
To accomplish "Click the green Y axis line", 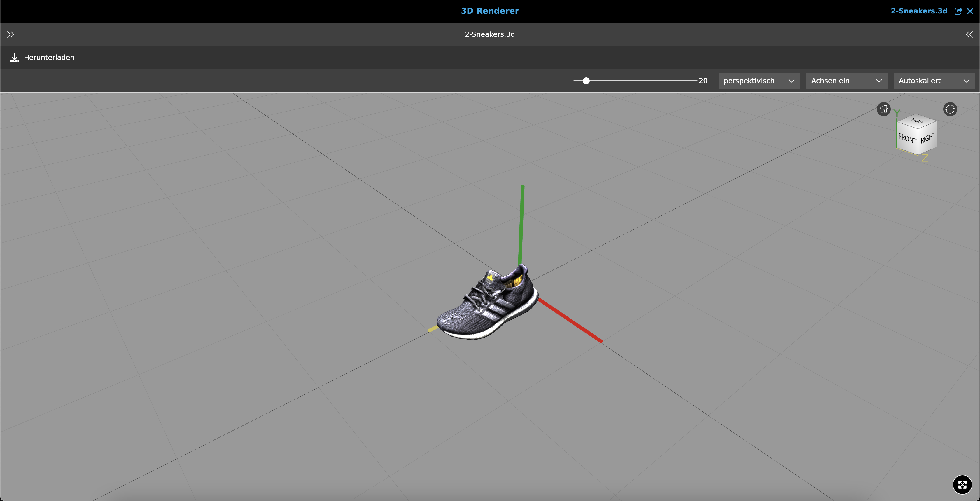I will (521, 225).
